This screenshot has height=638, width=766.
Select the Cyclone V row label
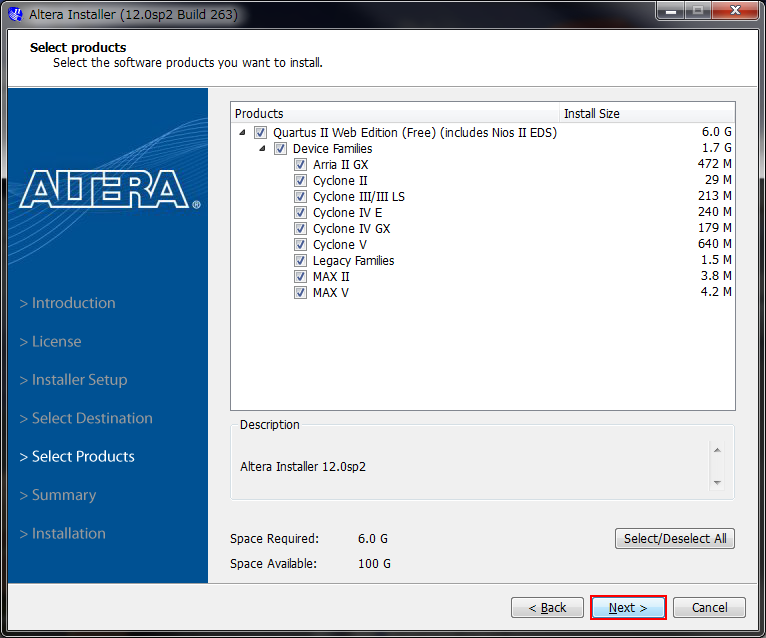(340, 244)
